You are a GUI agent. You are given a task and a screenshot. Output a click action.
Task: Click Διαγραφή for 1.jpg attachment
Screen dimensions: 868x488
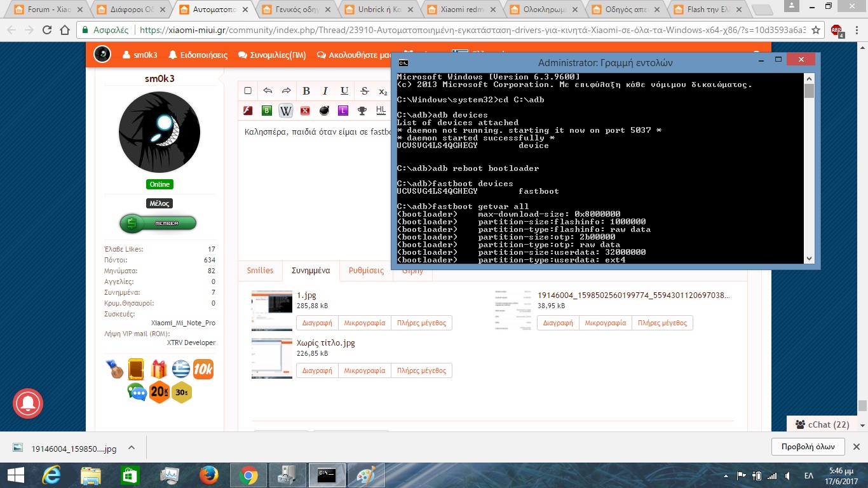point(317,323)
